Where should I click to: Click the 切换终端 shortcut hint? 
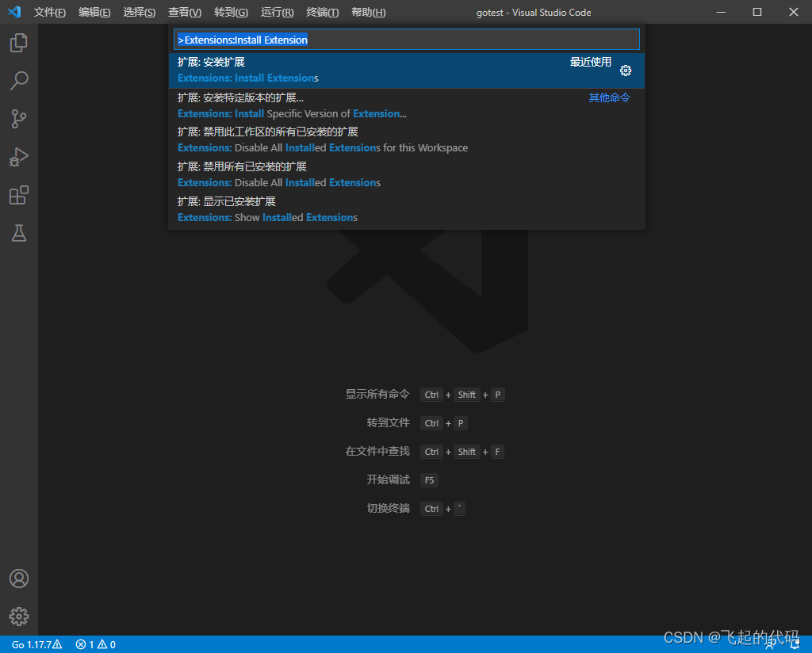pyautogui.click(x=416, y=509)
